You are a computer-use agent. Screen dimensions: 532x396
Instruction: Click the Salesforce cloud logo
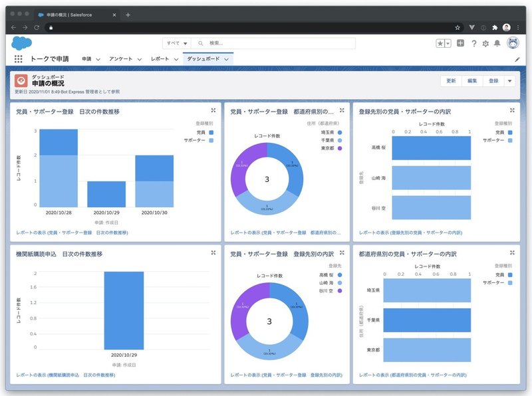coord(22,43)
